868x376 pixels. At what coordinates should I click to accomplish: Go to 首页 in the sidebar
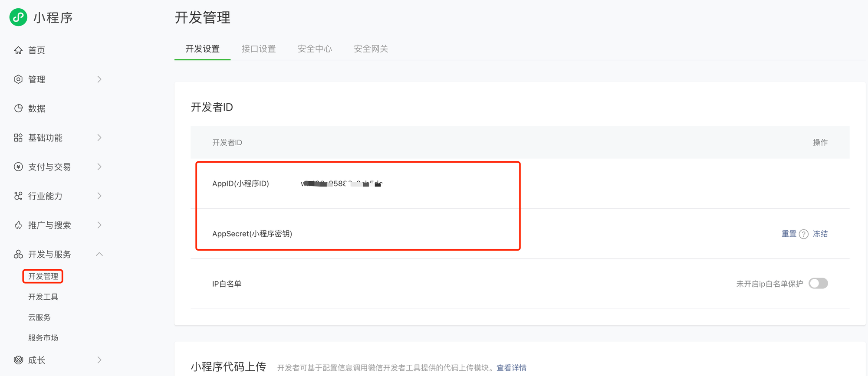click(x=36, y=50)
